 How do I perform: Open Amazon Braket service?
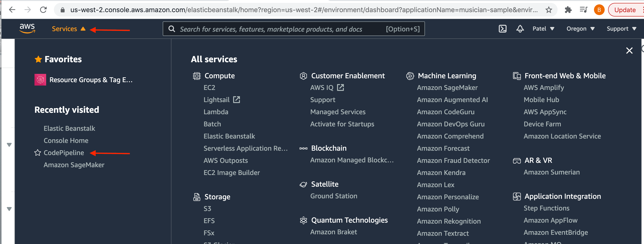point(333,232)
